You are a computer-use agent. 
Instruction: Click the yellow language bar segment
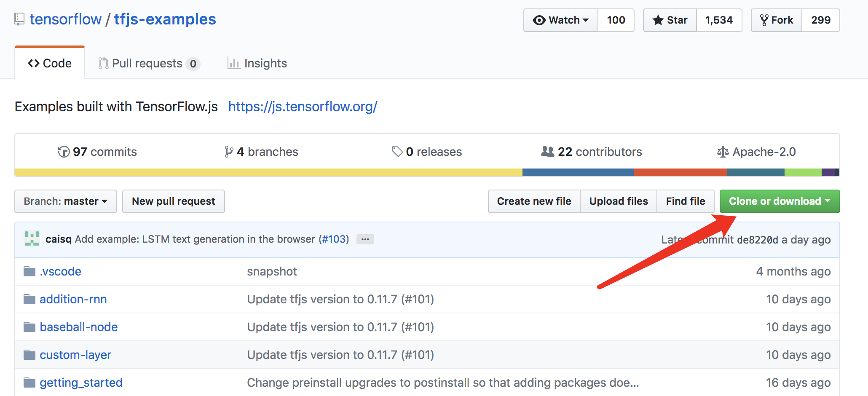(x=268, y=172)
